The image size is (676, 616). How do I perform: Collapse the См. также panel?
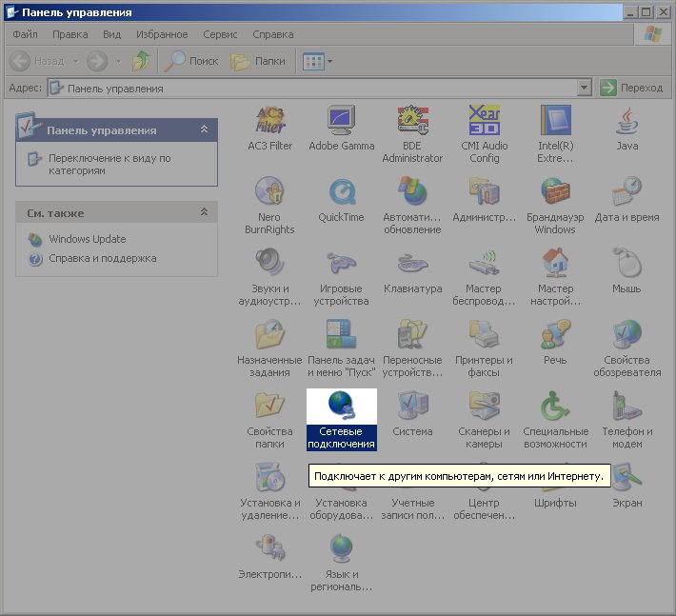click(x=204, y=212)
